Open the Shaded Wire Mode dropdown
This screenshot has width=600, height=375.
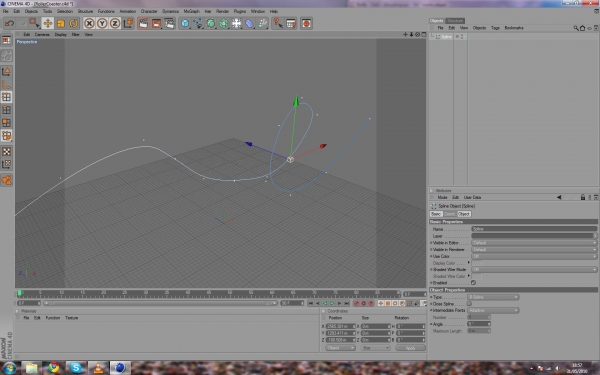[533, 269]
